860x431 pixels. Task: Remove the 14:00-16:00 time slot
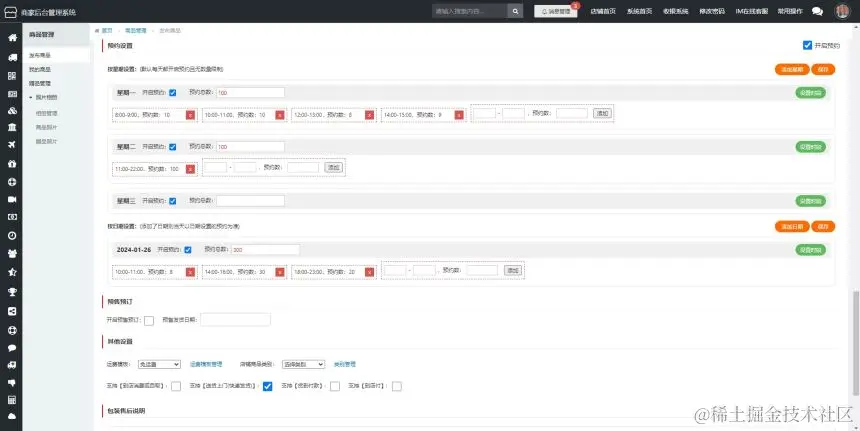(x=280, y=272)
